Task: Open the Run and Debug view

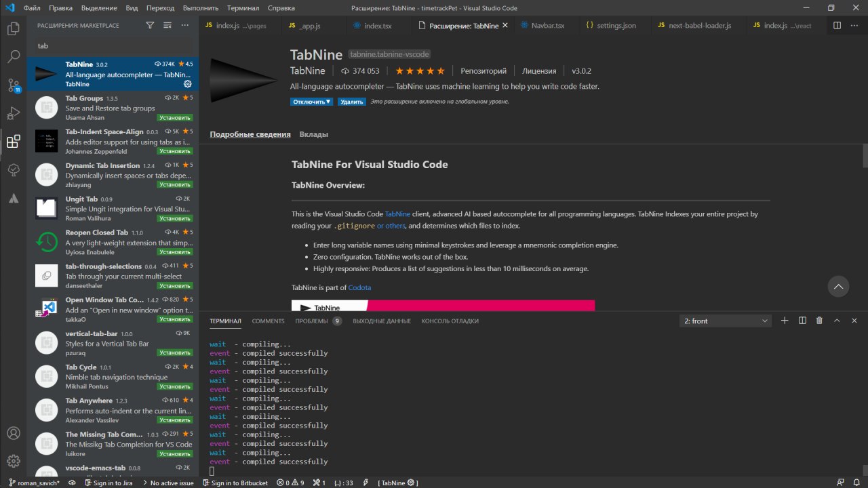Action: pos(13,113)
